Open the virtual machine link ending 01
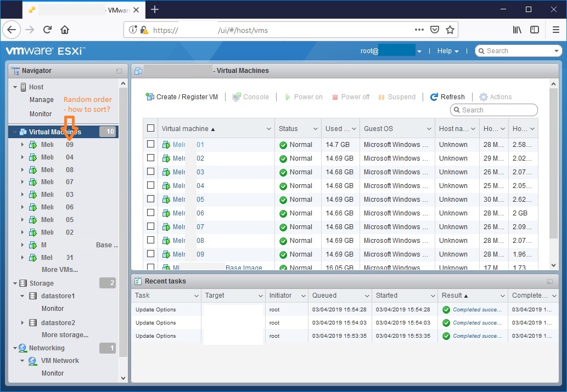Image resolution: width=567 pixels, height=392 pixels. point(188,145)
